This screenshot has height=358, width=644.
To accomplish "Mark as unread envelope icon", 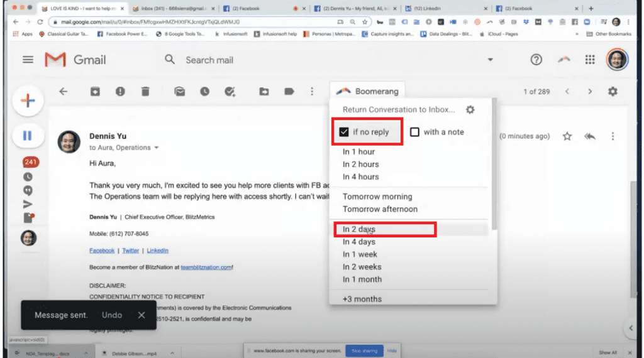I will tap(179, 92).
